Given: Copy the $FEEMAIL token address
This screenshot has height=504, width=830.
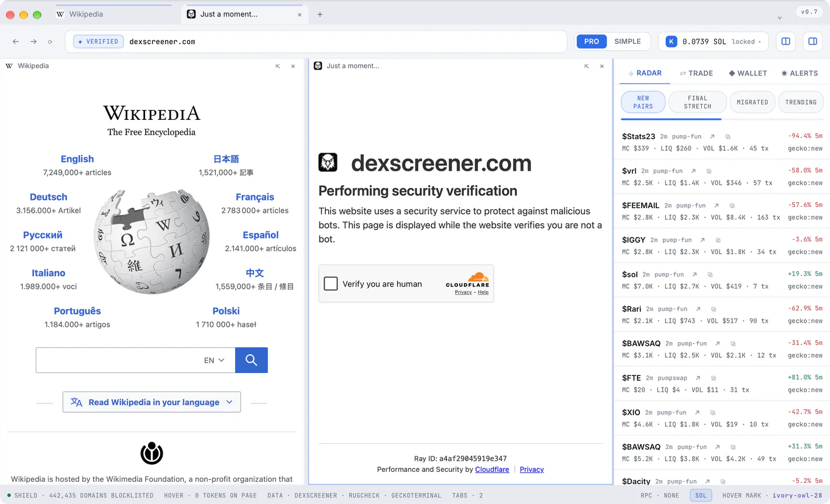Looking at the screenshot, I should [x=732, y=205].
